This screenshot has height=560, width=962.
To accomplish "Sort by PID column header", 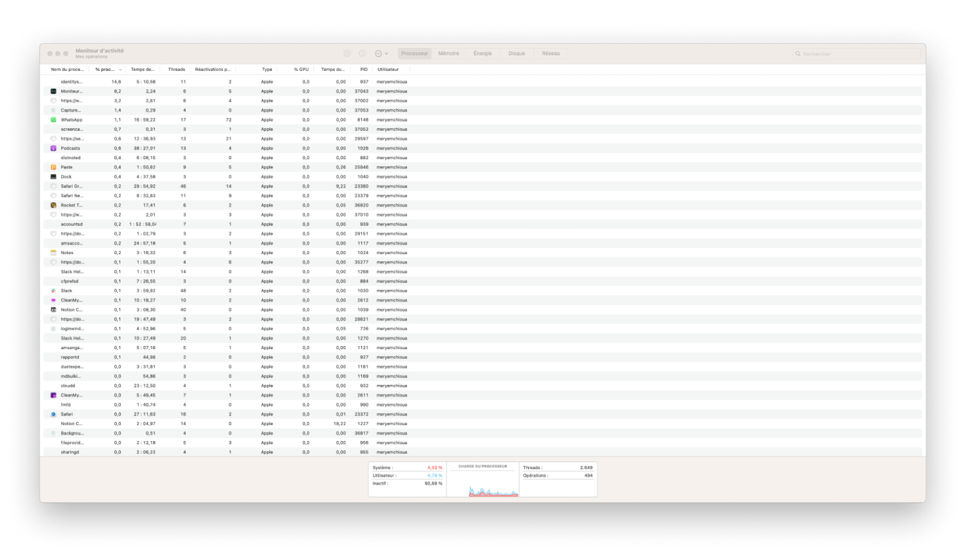I will point(364,70).
